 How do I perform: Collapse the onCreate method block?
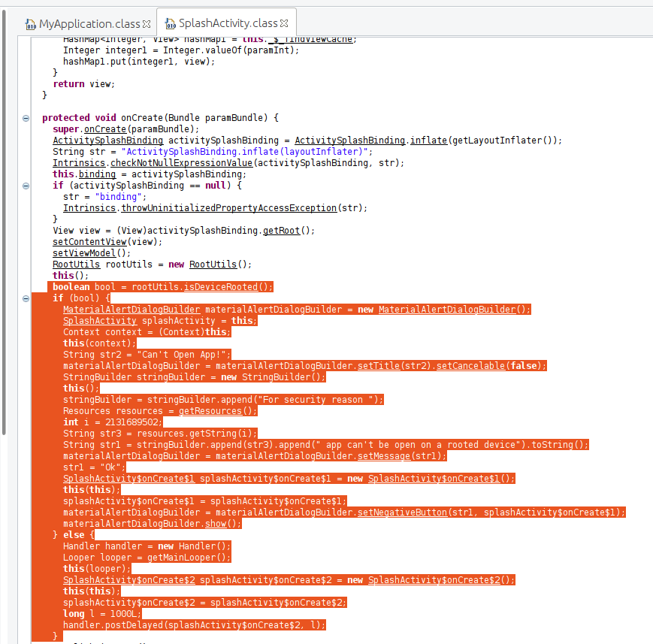pyautogui.click(x=26, y=118)
